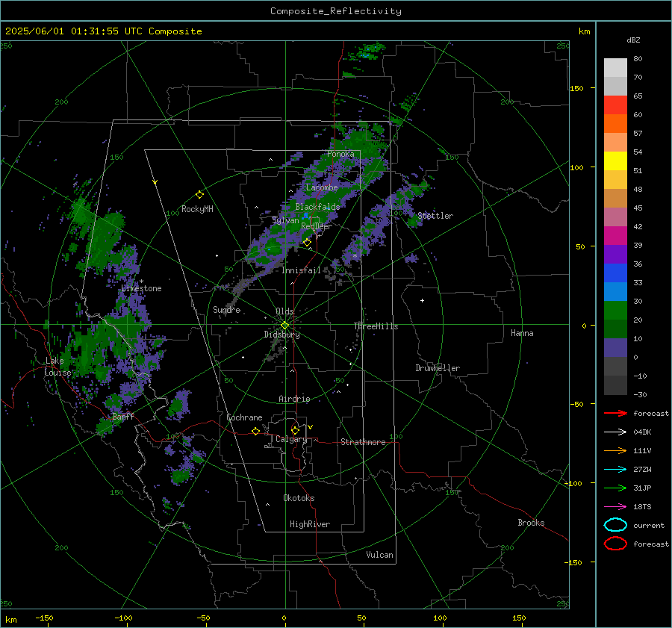Select the 80 dBZ light gray swatch
Viewport: 672px width, 628px height.
(x=615, y=68)
